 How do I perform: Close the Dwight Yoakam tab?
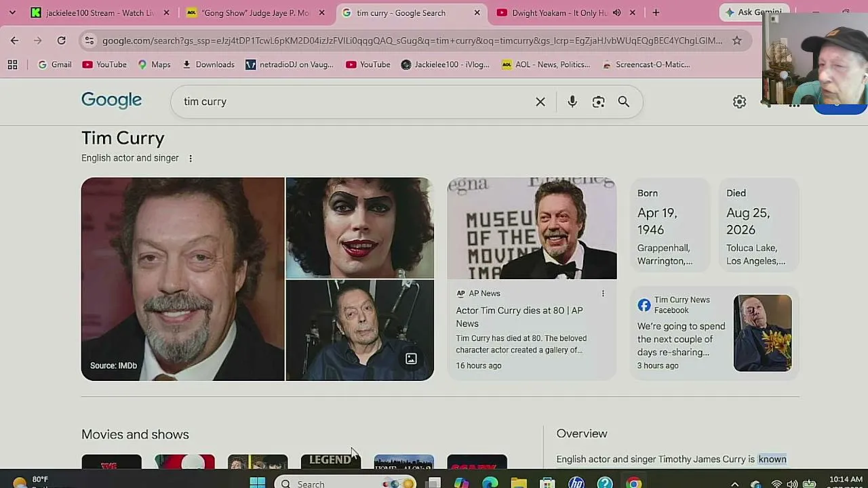point(633,13)
